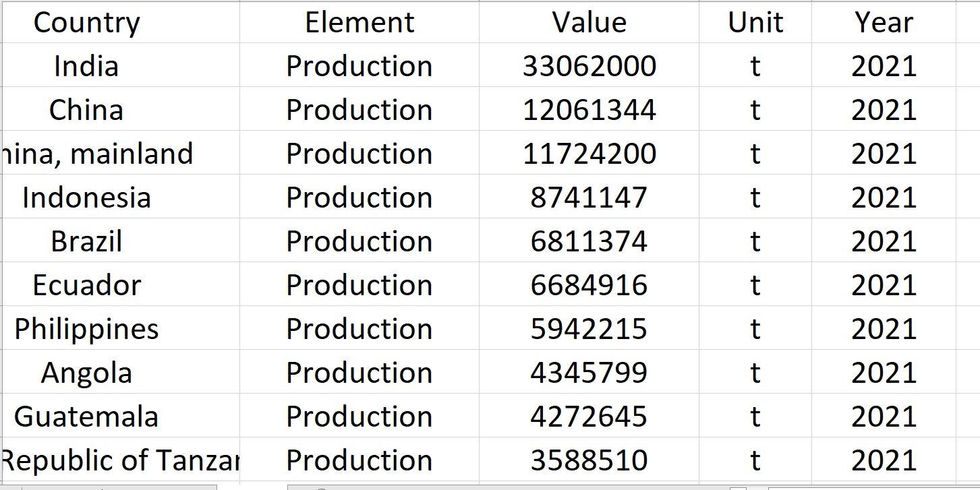Select the value cell 12061344

(x=589, y=109)
